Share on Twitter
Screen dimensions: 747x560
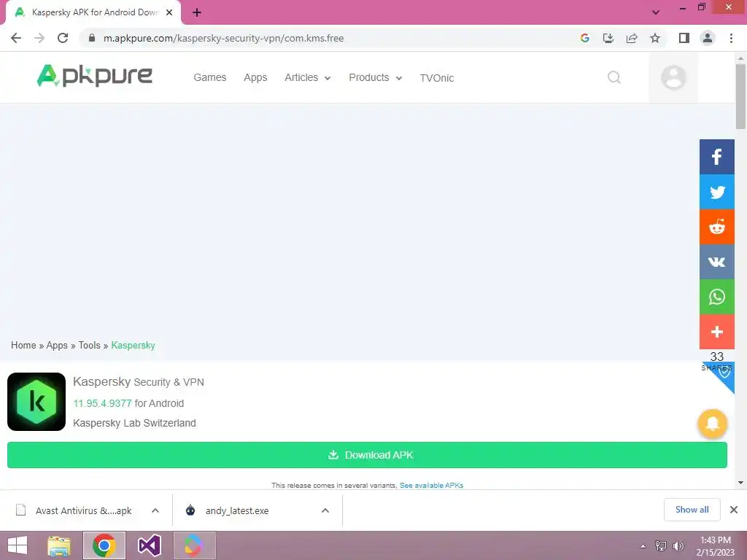point(716,192)
